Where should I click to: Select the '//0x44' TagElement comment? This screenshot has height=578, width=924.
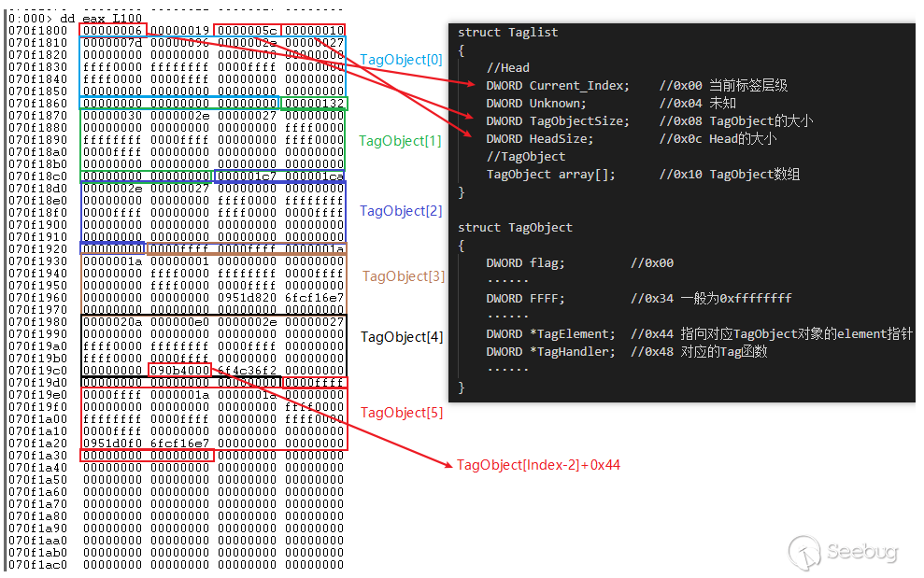[772, 334]
